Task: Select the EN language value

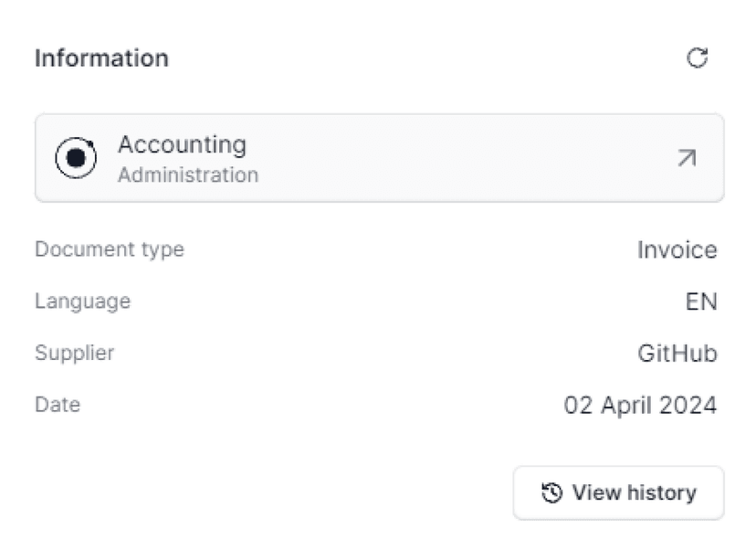Action: (701, 301)
